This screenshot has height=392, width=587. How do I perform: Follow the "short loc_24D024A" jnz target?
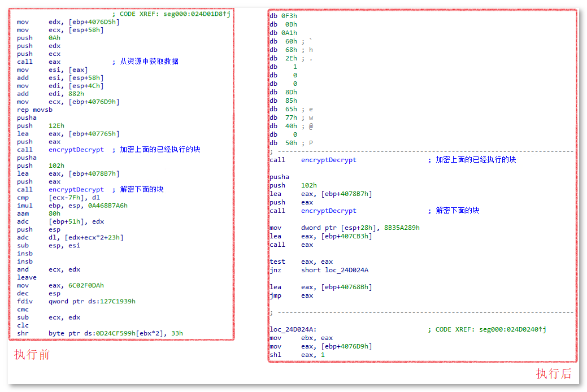point(334,270)
